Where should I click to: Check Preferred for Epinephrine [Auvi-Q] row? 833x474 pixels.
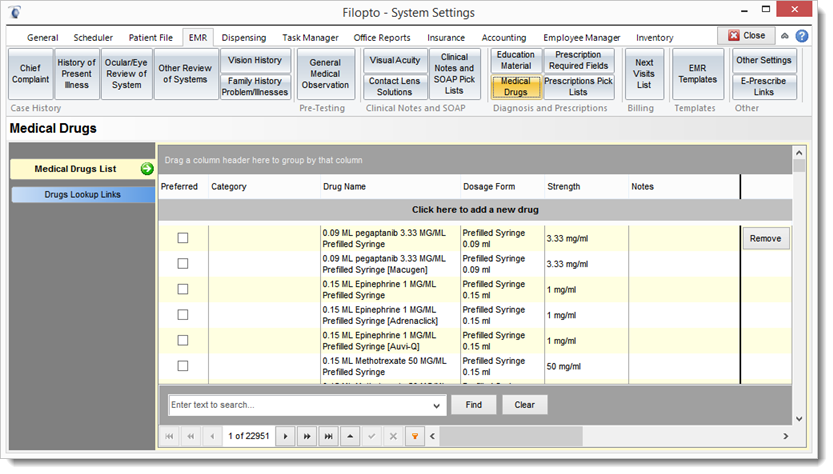point(183,340)
